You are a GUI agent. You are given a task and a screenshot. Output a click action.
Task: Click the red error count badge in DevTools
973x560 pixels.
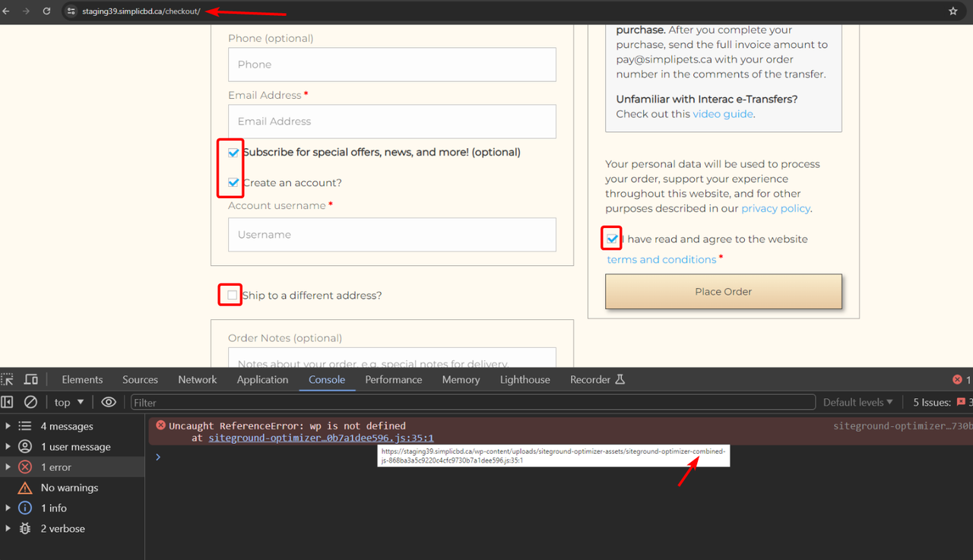(962, 379)
